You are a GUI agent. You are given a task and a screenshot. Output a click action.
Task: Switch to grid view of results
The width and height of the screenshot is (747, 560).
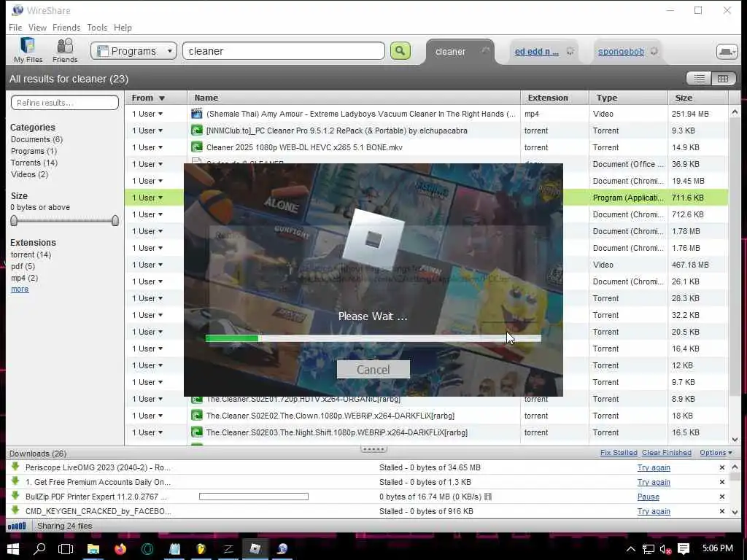(723, 79)
